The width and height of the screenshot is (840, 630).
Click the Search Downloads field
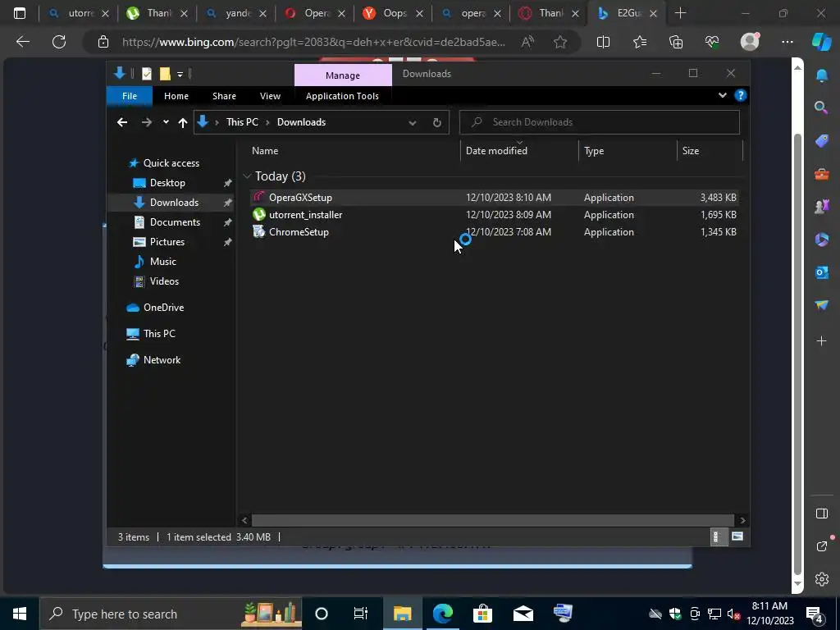[600, 122]
